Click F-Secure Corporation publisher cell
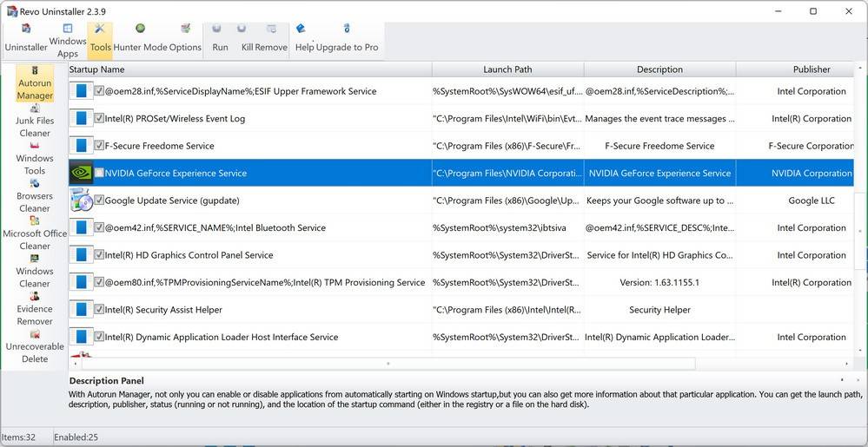The image size is (868, 447). pos(812,146)
